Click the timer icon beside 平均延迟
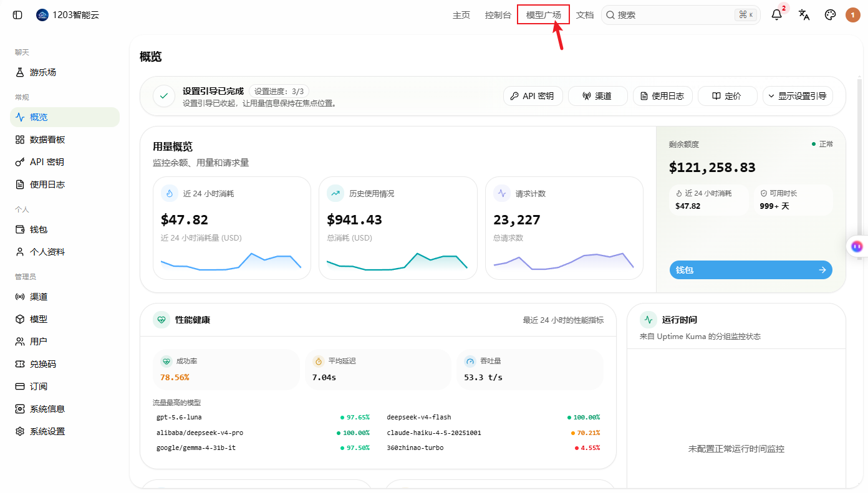This screenshot has width=868, height=493. 319,361
